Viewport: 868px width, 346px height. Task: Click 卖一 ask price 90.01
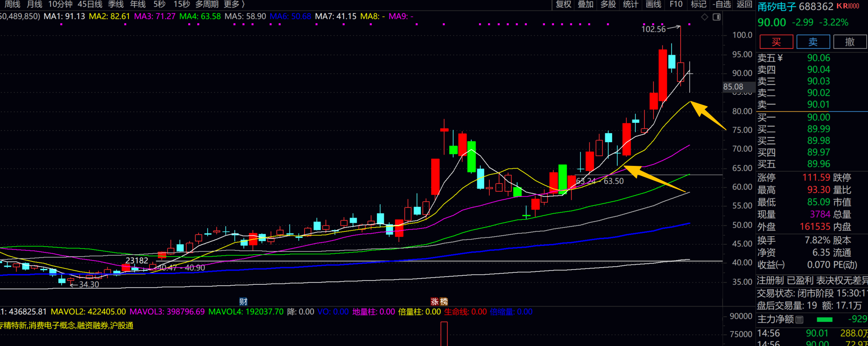(x=818, y=104)
